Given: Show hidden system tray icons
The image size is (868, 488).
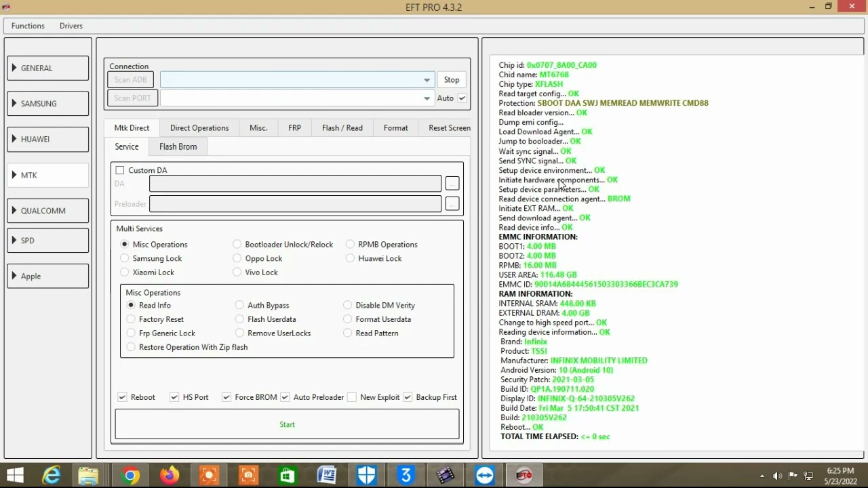Looking at the screenshot, I should tap(762, 476).
